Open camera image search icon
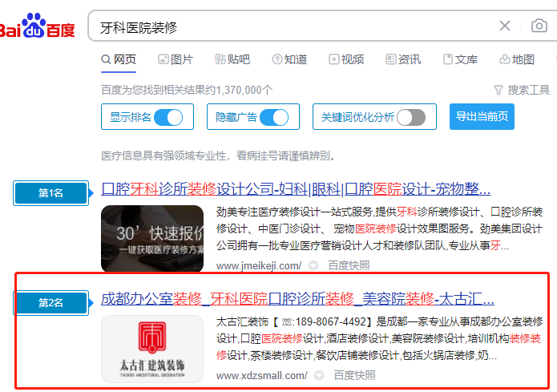This screenshot has width=557, height=392. (x=539, y=26)
